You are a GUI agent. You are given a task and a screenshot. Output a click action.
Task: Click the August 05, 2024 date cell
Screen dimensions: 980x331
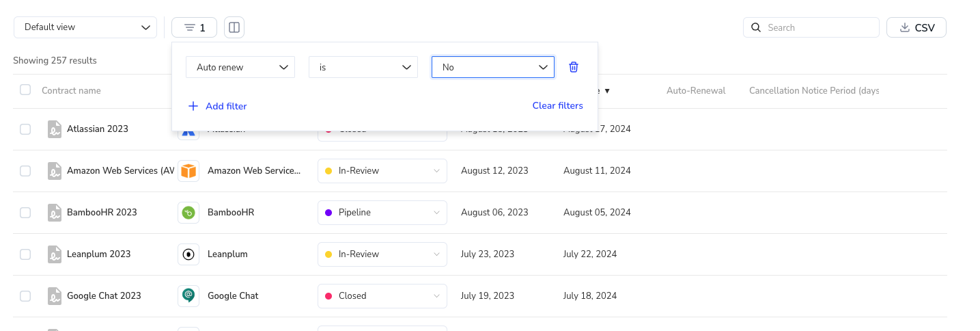click(x=597, y=213)
